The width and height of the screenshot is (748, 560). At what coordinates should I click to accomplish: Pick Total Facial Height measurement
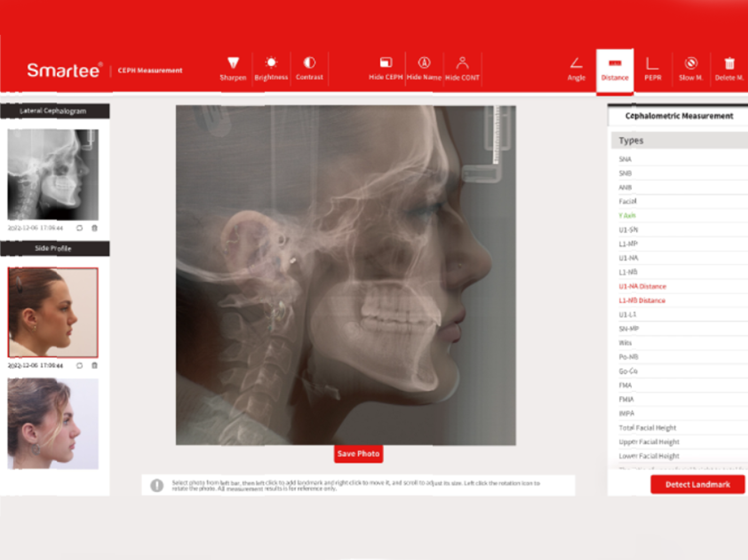(647, 428)
